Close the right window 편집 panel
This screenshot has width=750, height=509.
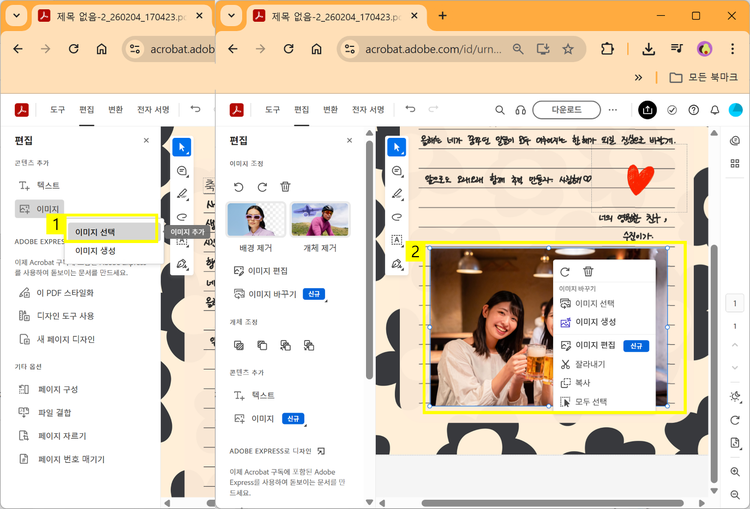coord(350,141)
